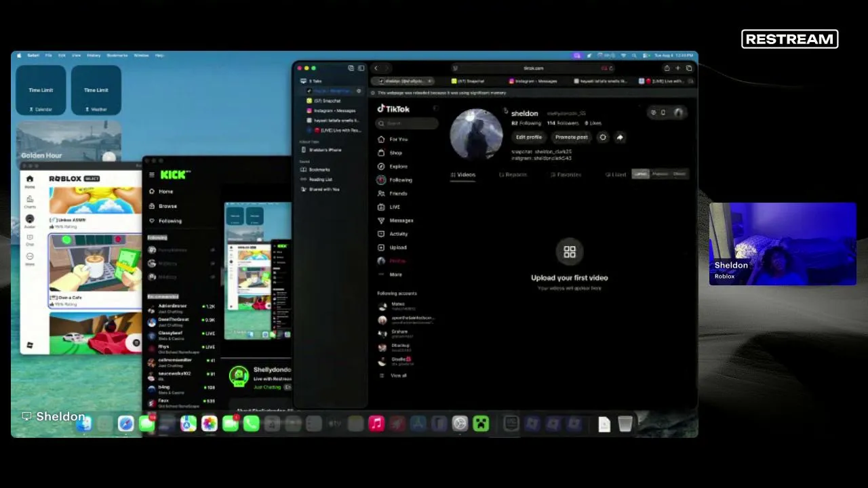Open Minecraft from the Dock
Viewport: 868px width, 488px height.
(481, 424)
